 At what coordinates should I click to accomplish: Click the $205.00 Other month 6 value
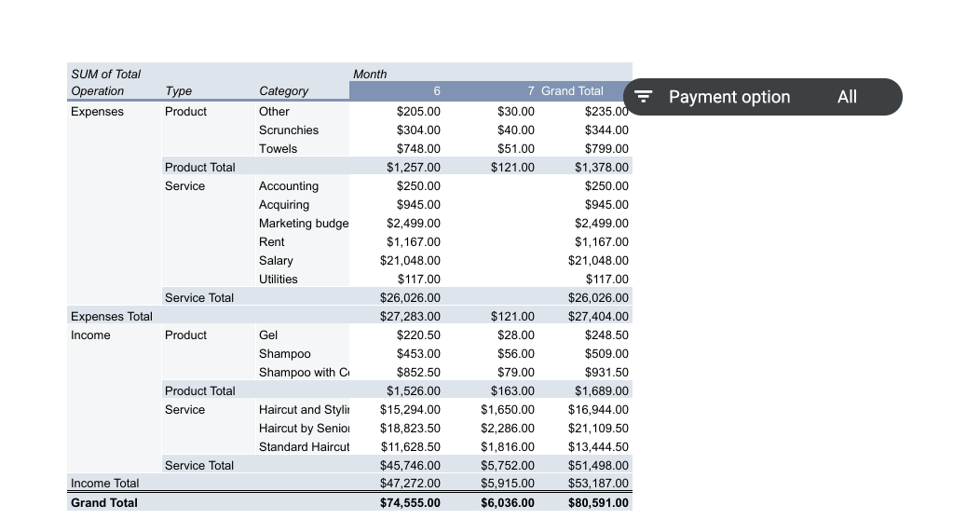(x=418, y=111)
